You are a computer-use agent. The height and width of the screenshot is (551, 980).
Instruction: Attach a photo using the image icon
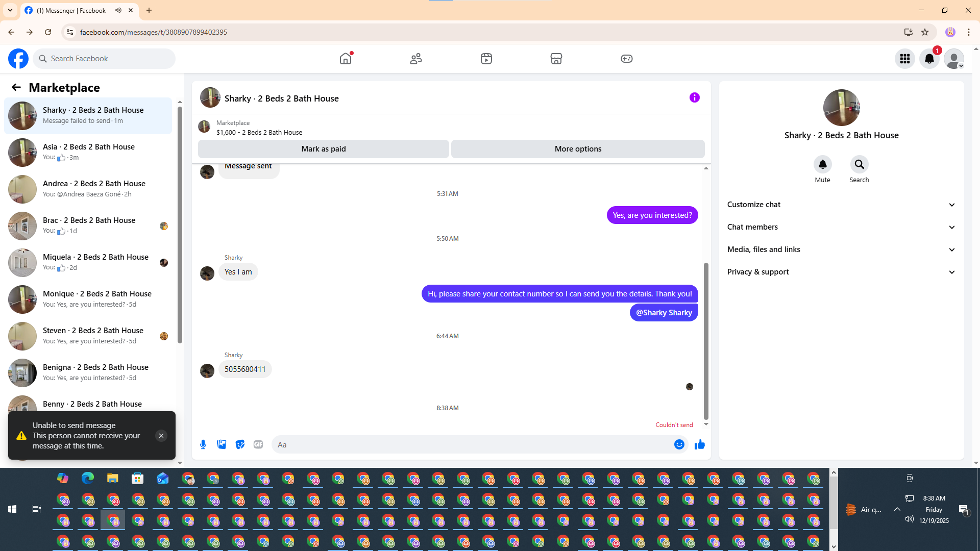[222, 444]
